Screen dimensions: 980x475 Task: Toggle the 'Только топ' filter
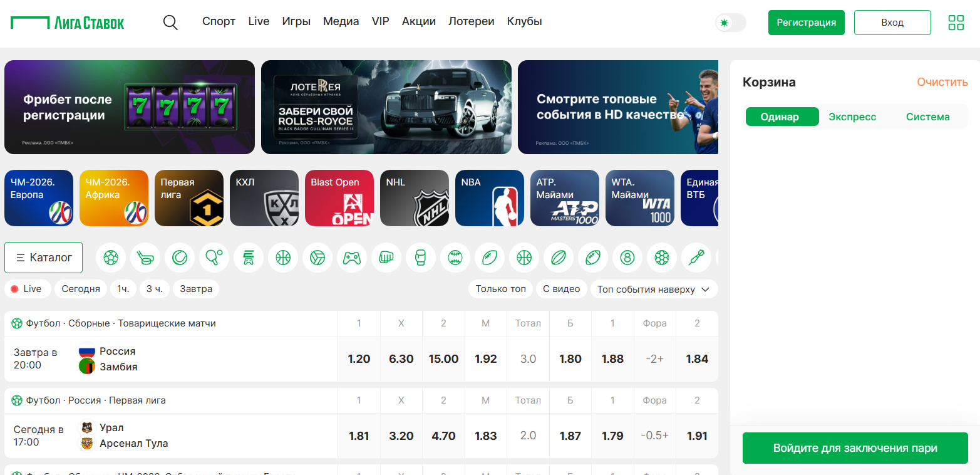click(500, 289)
